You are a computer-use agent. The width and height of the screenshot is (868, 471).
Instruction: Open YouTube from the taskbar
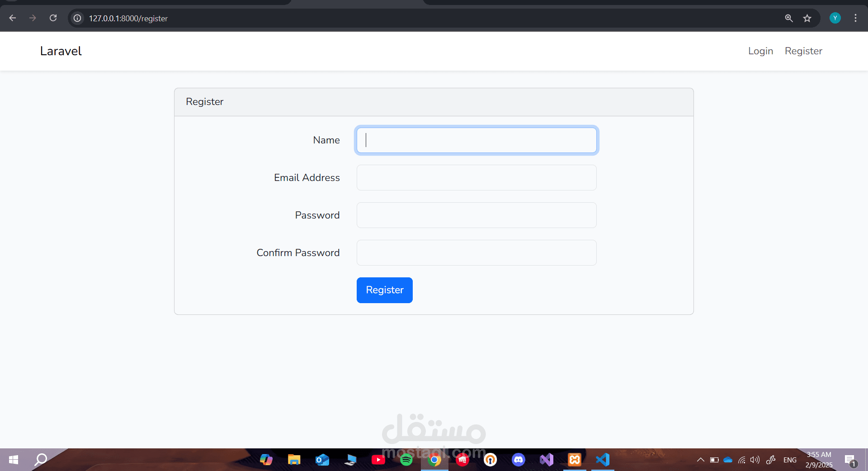[x=378, y=460]
